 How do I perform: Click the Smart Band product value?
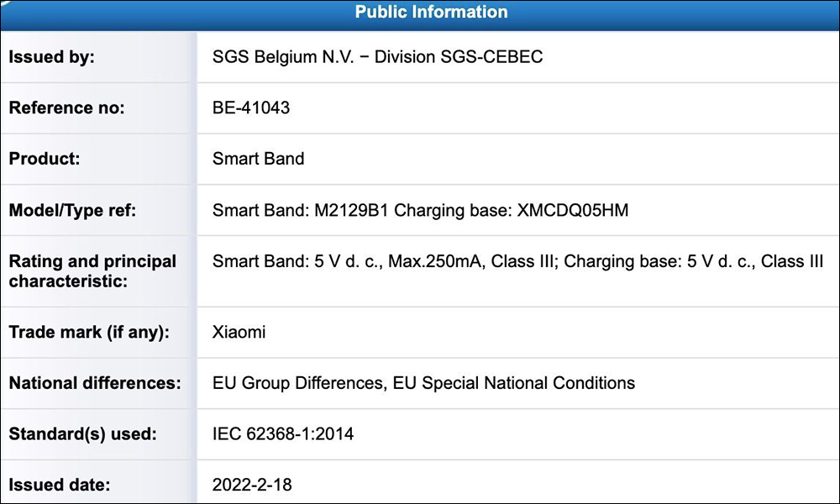coord(258,159)
